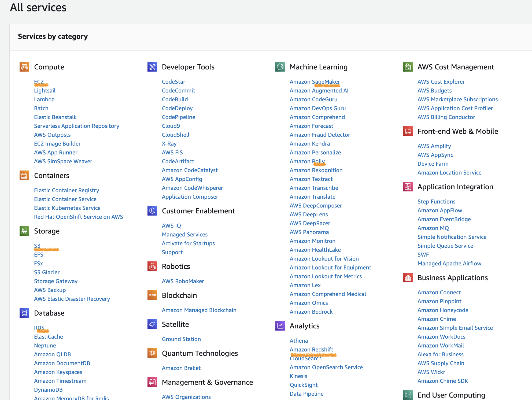Click the Developer Tools category icon
532x400 pixels.
coord(152,67)
